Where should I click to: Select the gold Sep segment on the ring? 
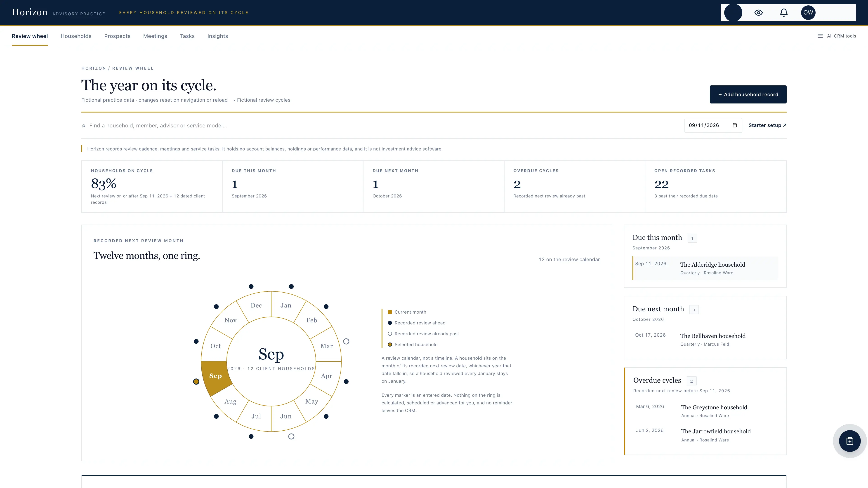pos(216,376)
